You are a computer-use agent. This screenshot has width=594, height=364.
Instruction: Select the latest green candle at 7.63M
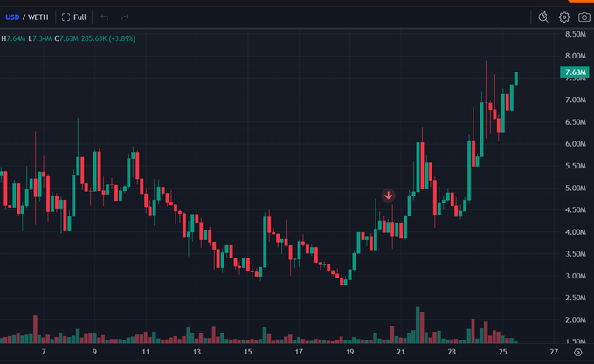tap(516, 79)
